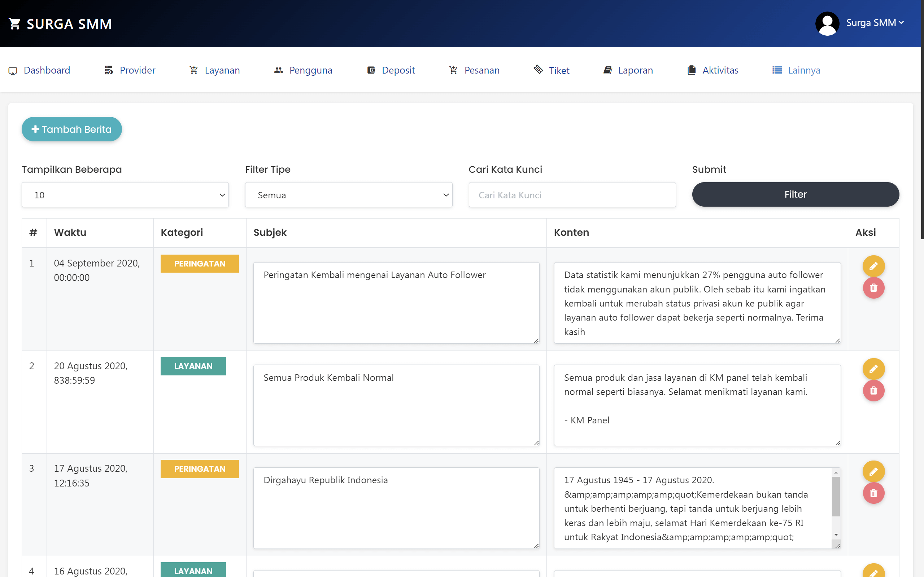Open the profile avatar icon

pyautogui.click(x=827, y=23)
